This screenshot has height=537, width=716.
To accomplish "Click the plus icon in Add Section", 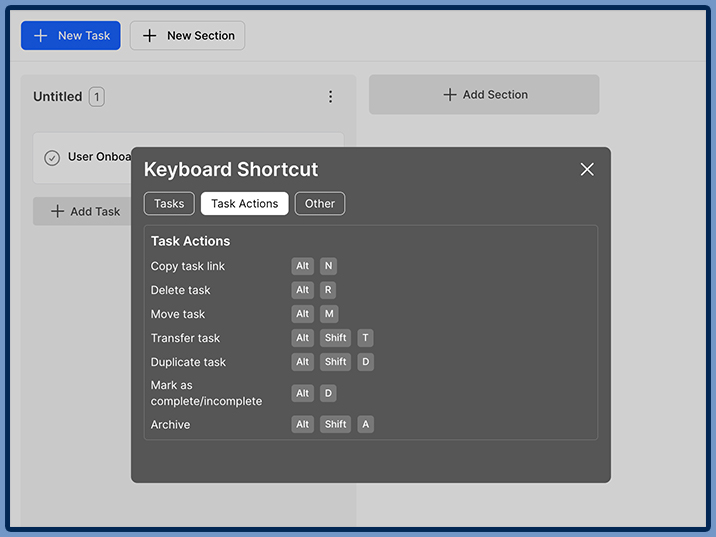I will 450,95.
